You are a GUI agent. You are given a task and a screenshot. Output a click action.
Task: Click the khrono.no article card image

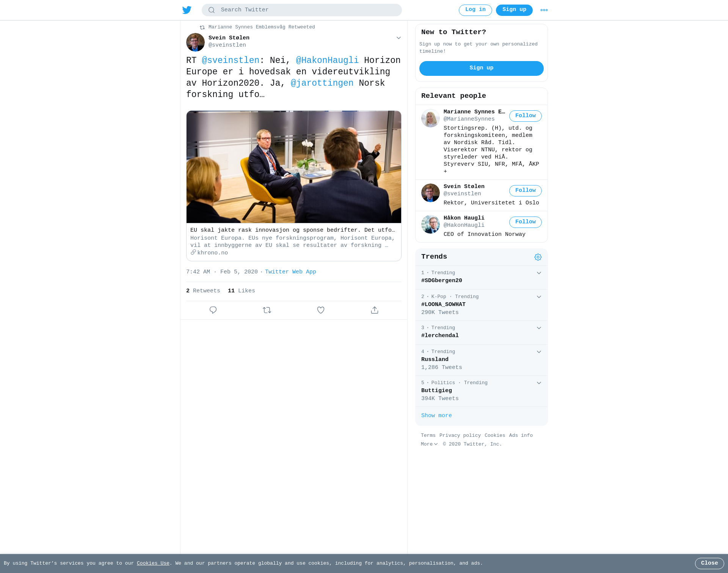[294, 167]
